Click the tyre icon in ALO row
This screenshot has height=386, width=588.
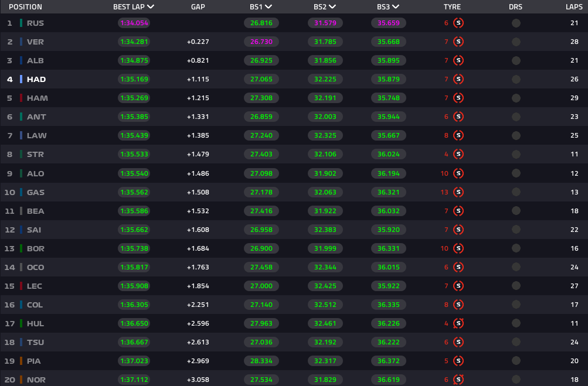(x=458, y=173)
